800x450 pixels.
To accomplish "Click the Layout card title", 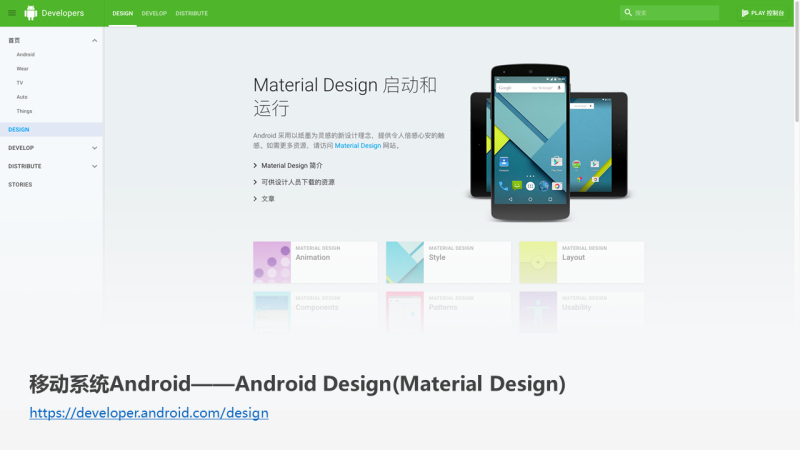I will click(x=573, y=258).
